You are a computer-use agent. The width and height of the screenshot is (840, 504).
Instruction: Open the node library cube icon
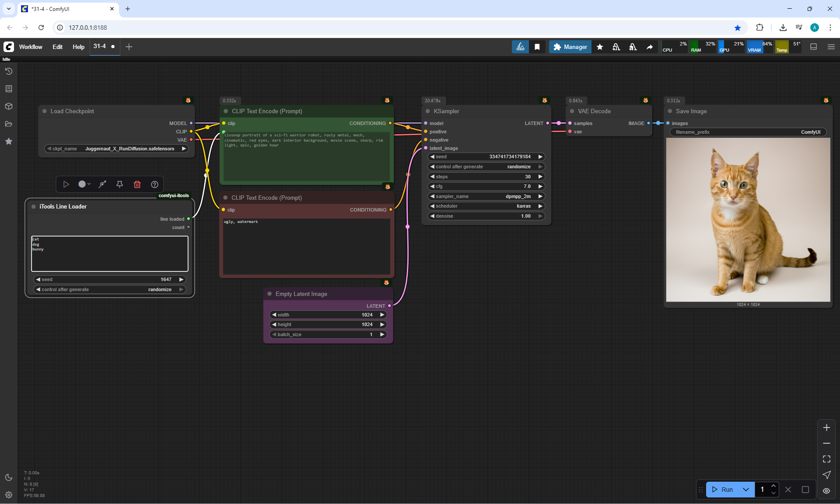(x=9, y=106)
